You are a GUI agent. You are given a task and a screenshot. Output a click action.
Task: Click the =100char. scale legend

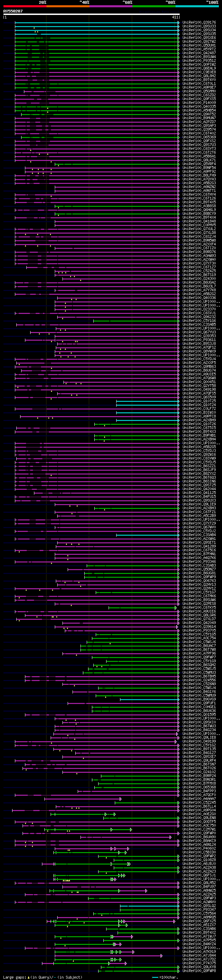click(165, 977)
